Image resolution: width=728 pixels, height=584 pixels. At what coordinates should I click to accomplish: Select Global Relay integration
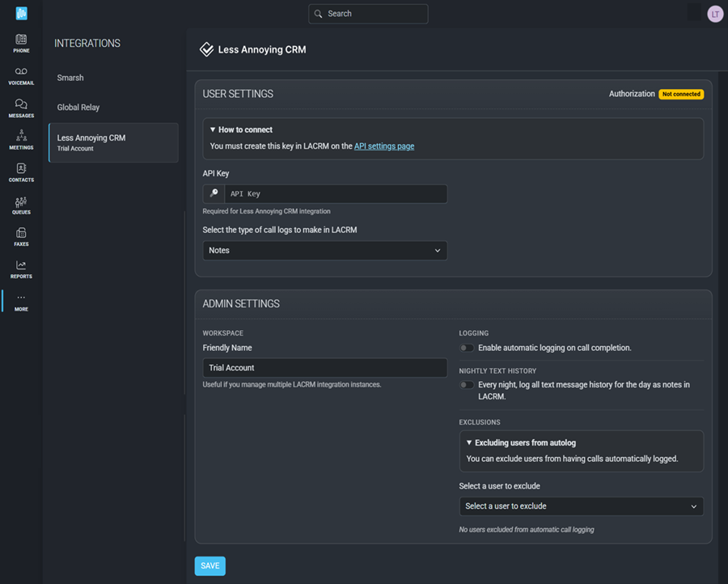tap(78, 108)
